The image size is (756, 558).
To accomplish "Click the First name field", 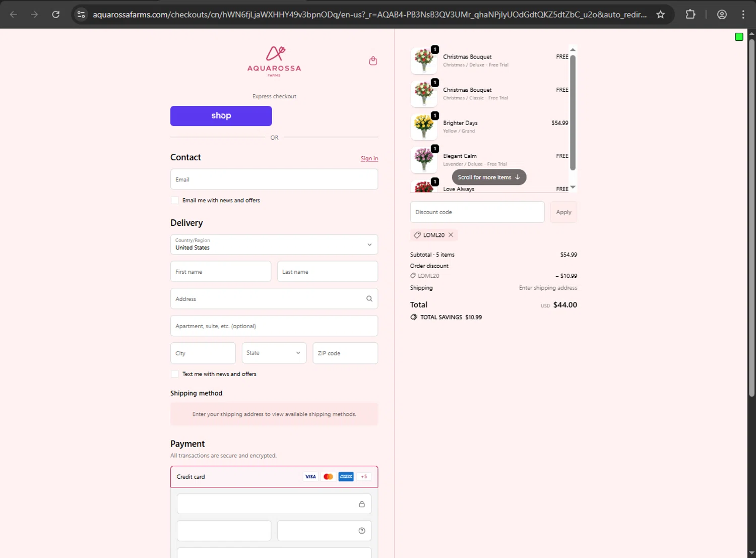I will click(221, 272).
